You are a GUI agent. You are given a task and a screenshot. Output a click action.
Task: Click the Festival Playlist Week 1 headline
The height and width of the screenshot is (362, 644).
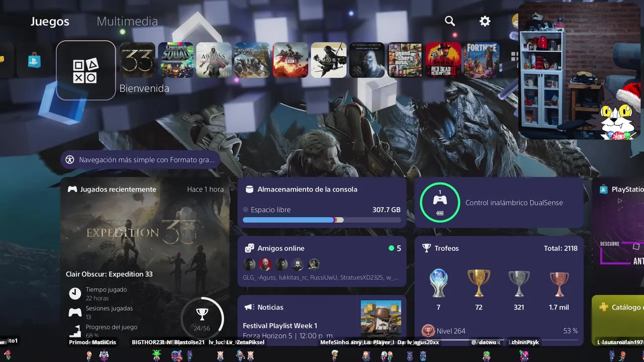280,325
